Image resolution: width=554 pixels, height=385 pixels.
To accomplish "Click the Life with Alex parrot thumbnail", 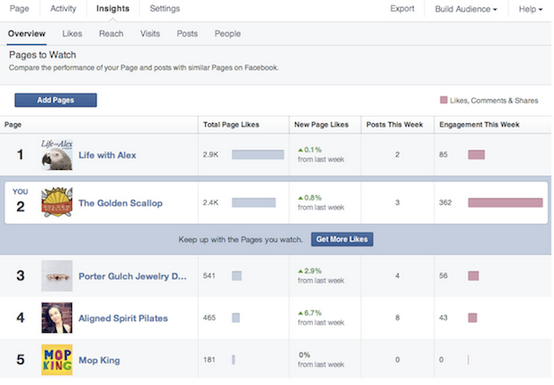I will pyautogui.click(x=57, y=155).
